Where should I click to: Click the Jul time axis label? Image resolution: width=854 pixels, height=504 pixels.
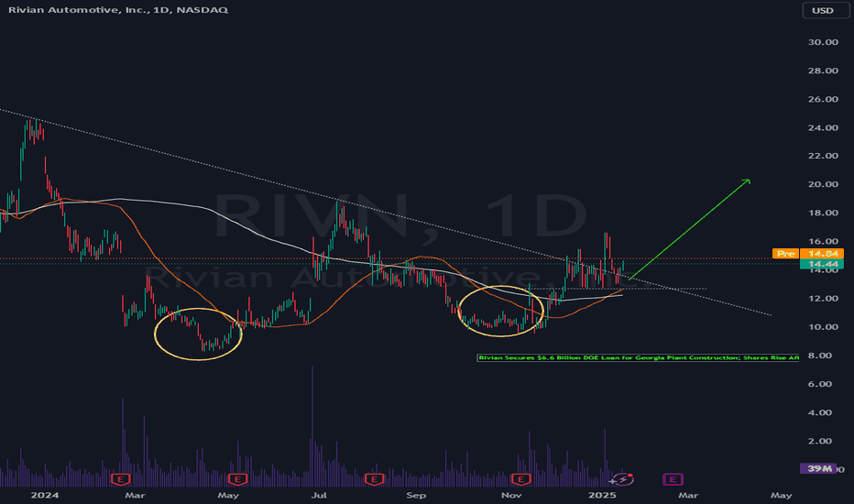319,495
